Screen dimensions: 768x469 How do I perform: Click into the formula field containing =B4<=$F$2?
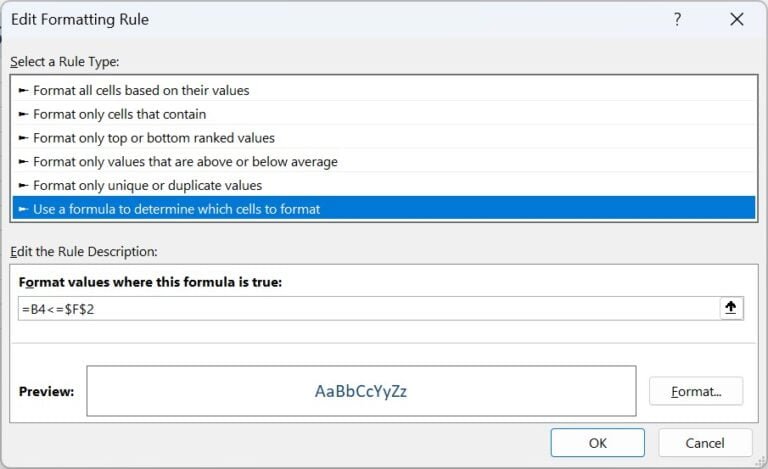pos(368,309)
